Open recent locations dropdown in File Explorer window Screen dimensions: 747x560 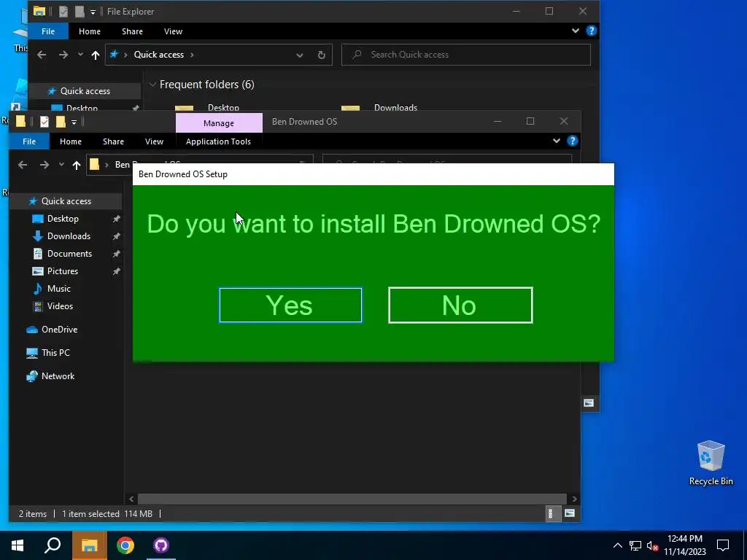(80, 55)
